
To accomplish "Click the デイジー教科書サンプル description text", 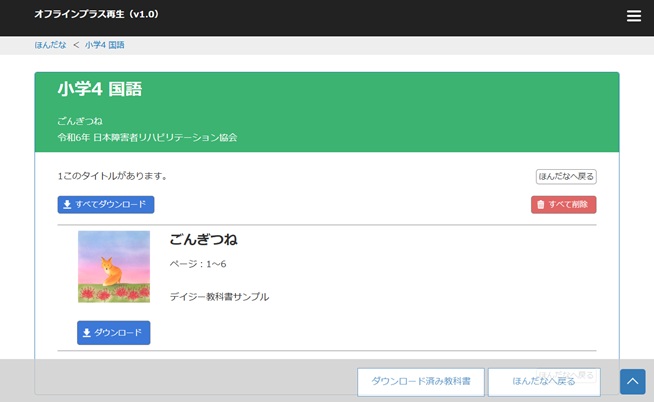I will pos(219,297).
